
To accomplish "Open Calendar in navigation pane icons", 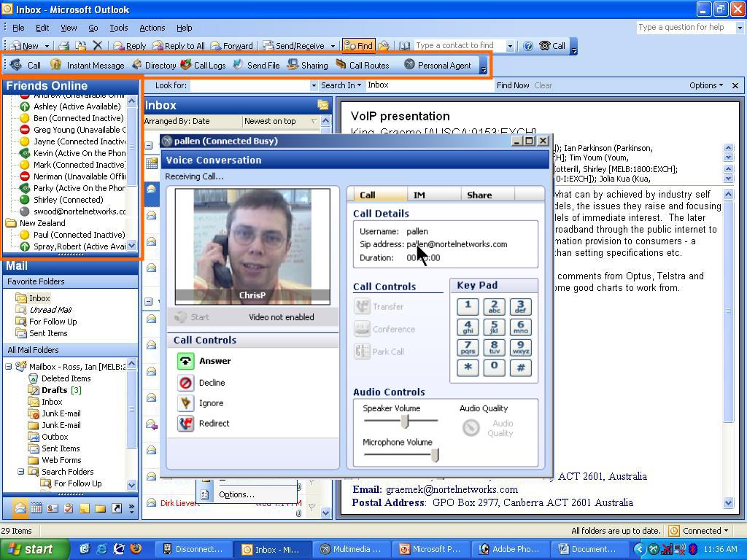I will pyautogui.click(x=36, y=508).
